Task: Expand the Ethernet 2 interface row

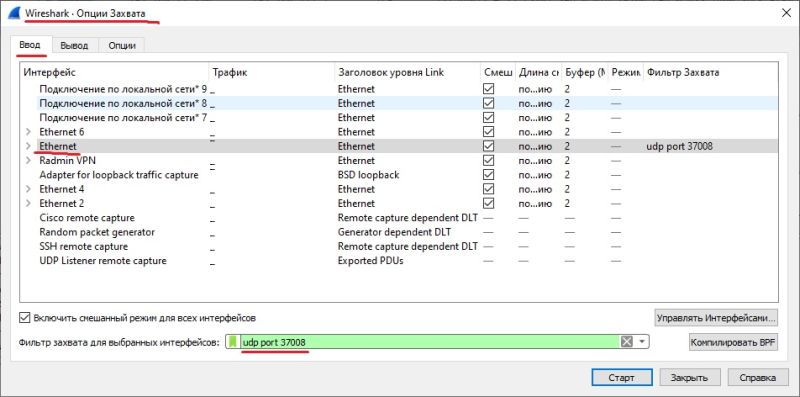Action: pyautogui.click(x=29, y=204)
